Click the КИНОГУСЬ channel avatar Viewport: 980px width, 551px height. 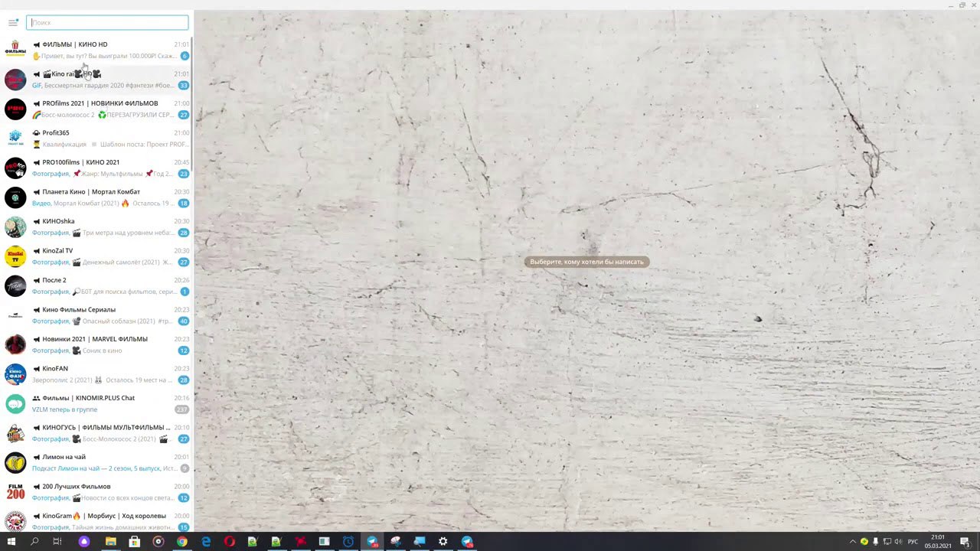pyautogui.click(x=15, y=433)
